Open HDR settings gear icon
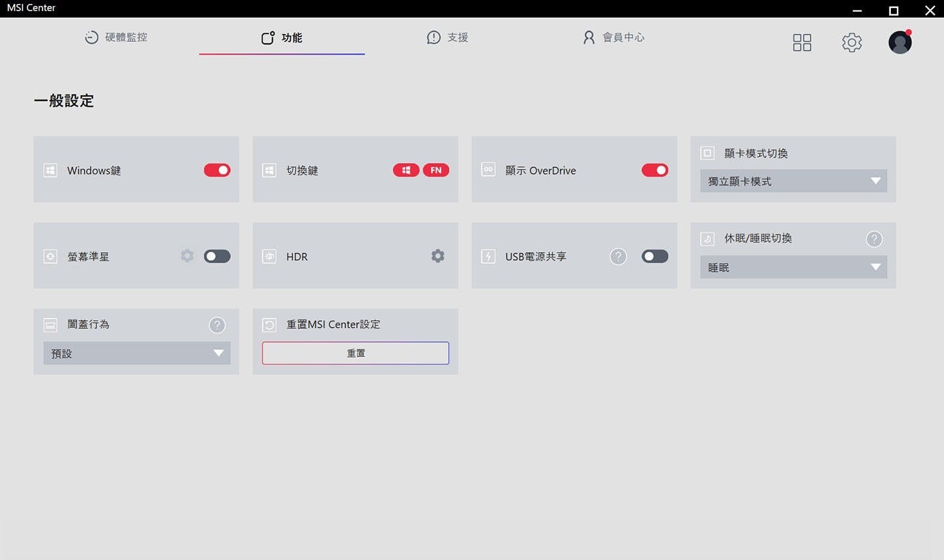Viewport: 944px width, 560px height. coord(438,256)
